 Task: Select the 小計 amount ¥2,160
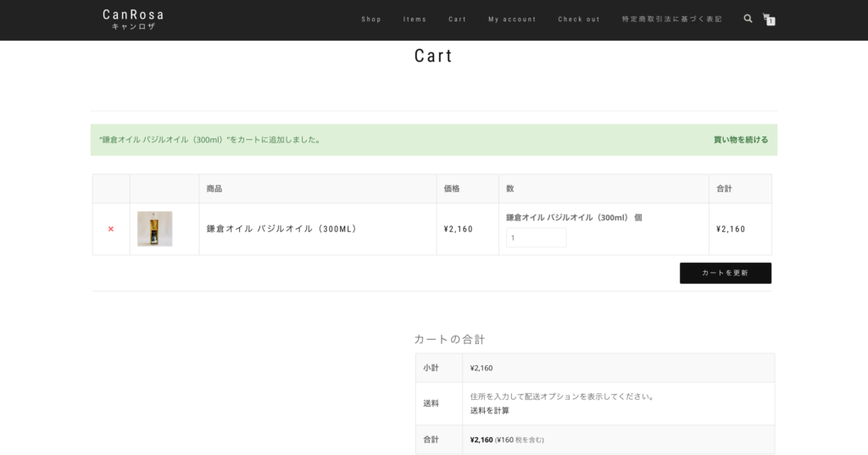[481, 368]
